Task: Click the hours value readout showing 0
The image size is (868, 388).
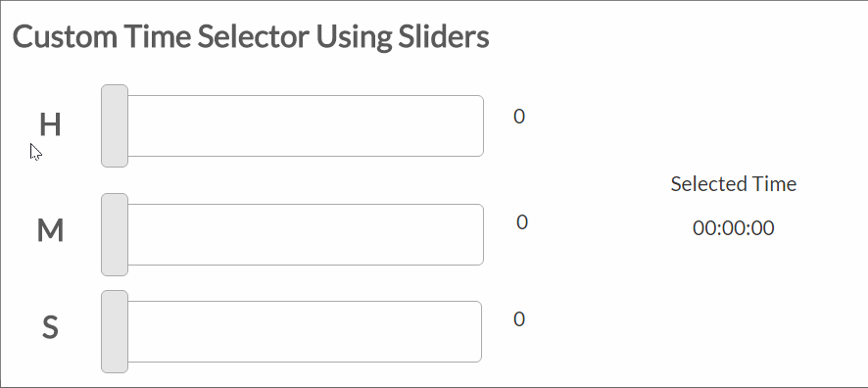Action: pos(518,117)
